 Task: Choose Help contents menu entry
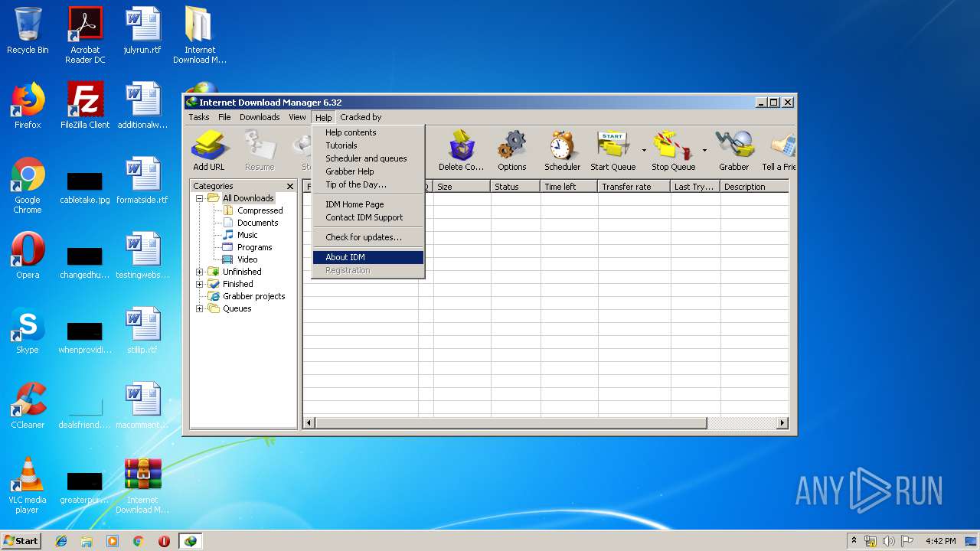click(x=368, y=132)
